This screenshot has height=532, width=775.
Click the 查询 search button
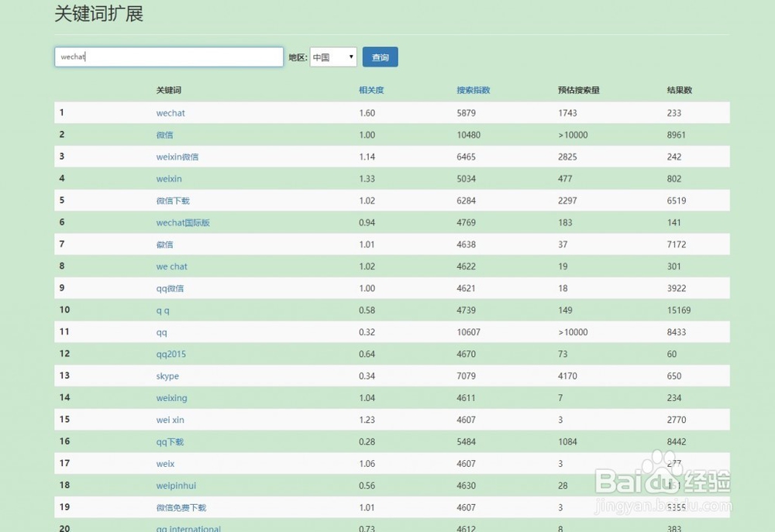380,57
